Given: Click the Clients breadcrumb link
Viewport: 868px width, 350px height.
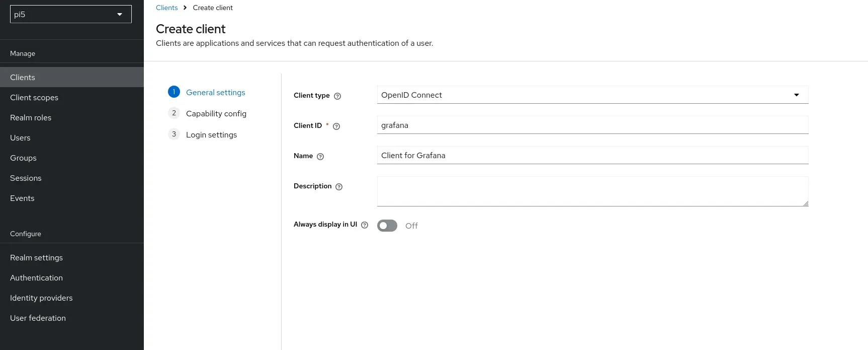Looking at the screenshot, I should (167, 8).
